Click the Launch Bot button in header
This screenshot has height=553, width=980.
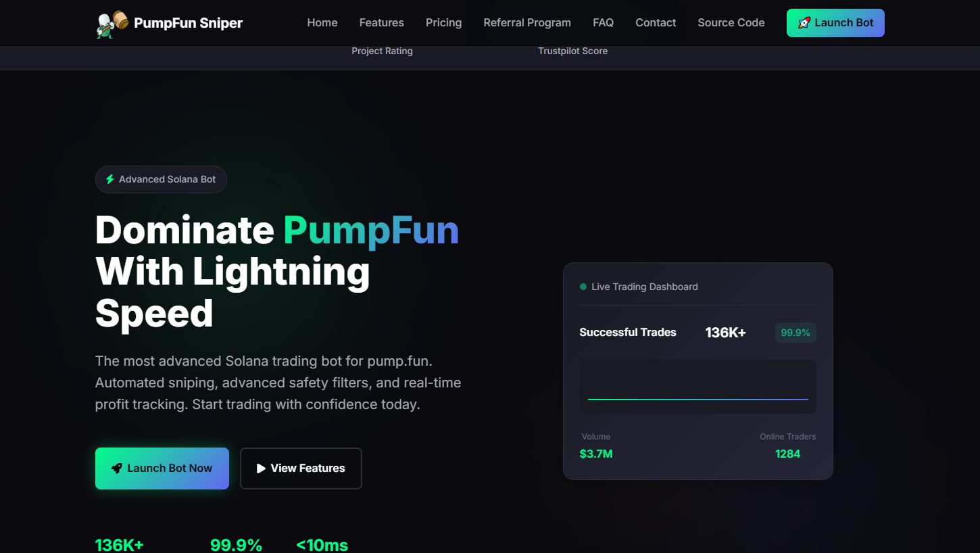point(835,23)
